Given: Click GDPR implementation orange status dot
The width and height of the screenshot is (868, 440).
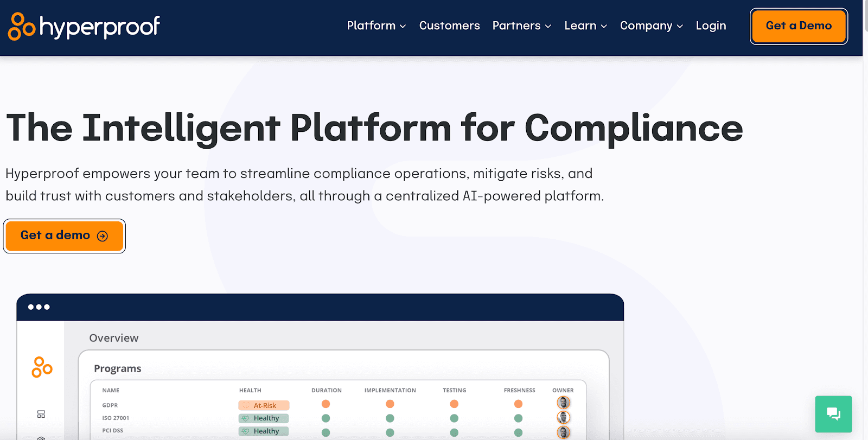Looking at the screenshot, I should [390, 404].
